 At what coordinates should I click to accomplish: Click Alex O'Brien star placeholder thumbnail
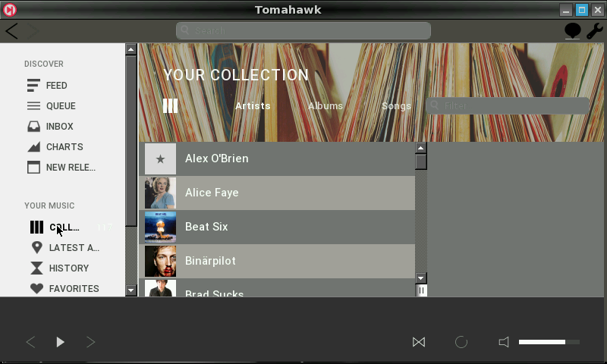coord(160,158)
